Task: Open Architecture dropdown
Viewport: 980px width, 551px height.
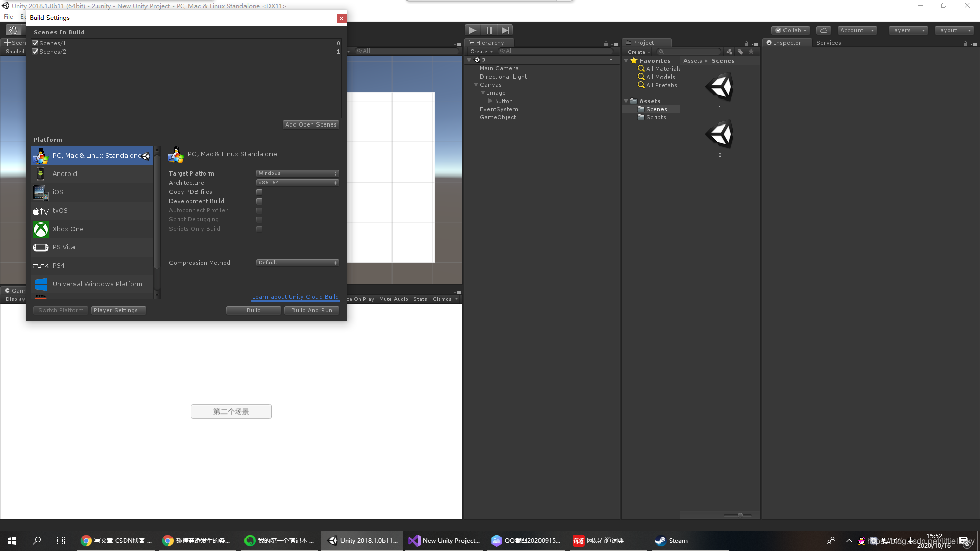Action: click(x=298, y=183)
